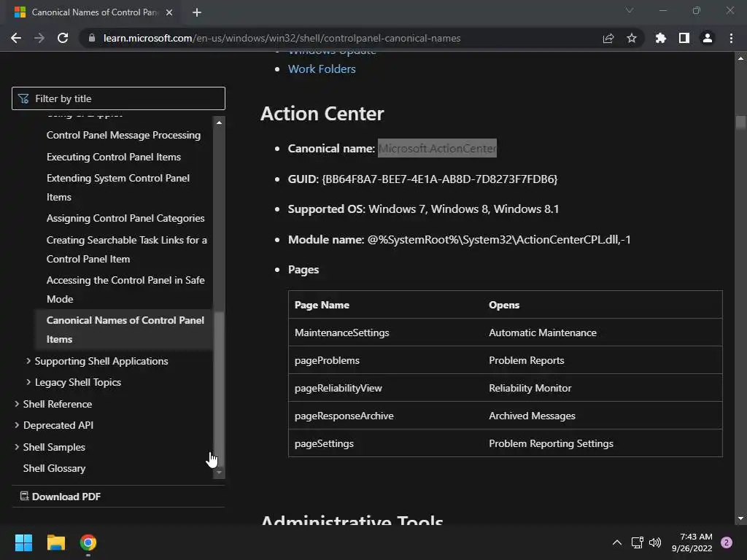This screenshot has width=747, height=560.
Task: Open the Chrome profile menu
Action: [x=708, y=38]
